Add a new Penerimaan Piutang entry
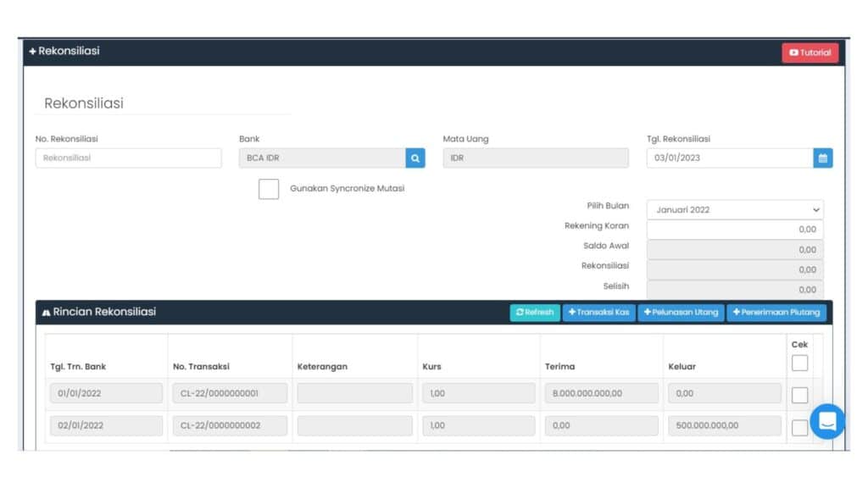 click(776, 312)
